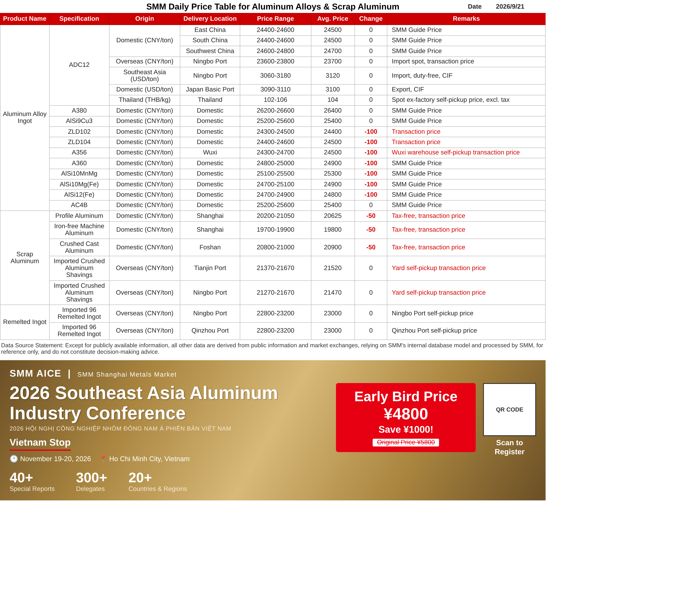Select the Wuxi warehouse self-pickup transaction price remark
Viewport: 681px width, 616px height.
click(456, 152)
